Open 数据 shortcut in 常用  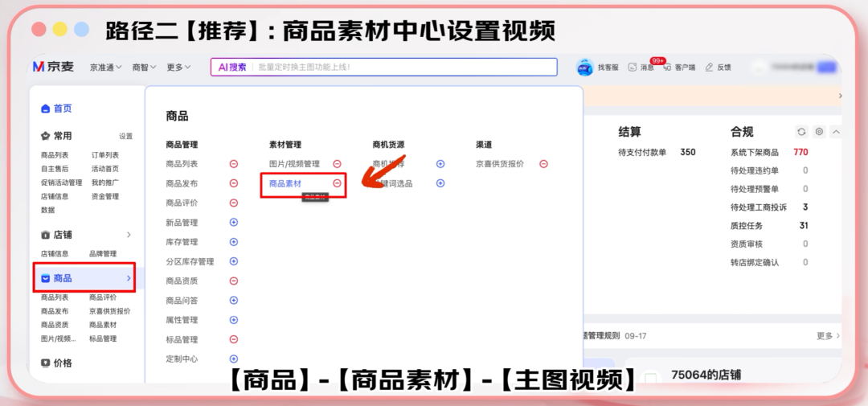pos(47,210)
